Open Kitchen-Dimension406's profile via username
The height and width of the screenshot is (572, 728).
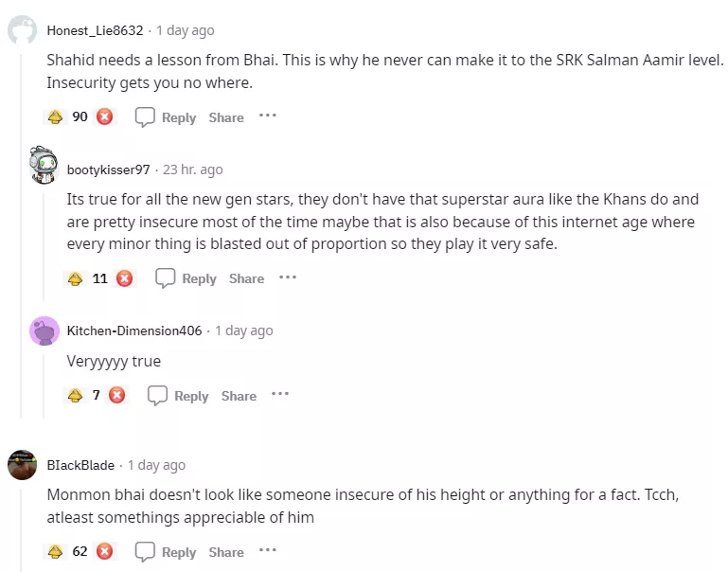coord(134,331)
